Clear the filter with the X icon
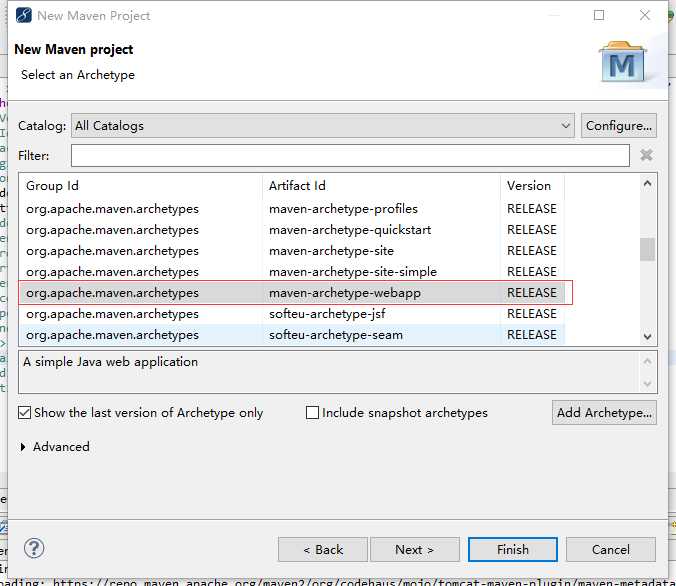Screen dimensions: 676x586 click(646, 155)
